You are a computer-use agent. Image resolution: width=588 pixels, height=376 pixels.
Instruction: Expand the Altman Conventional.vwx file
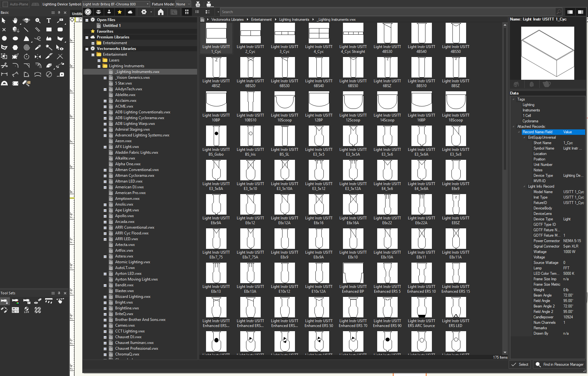105,170
